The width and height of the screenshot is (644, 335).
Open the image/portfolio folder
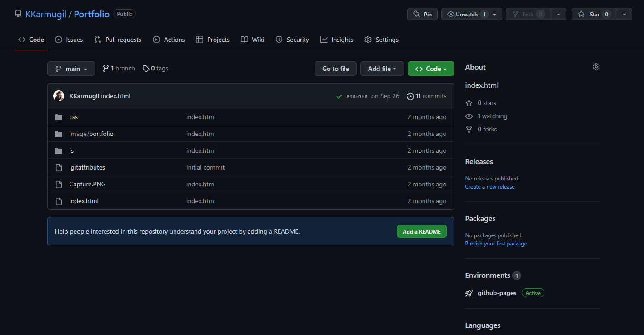tap(91, 134)
